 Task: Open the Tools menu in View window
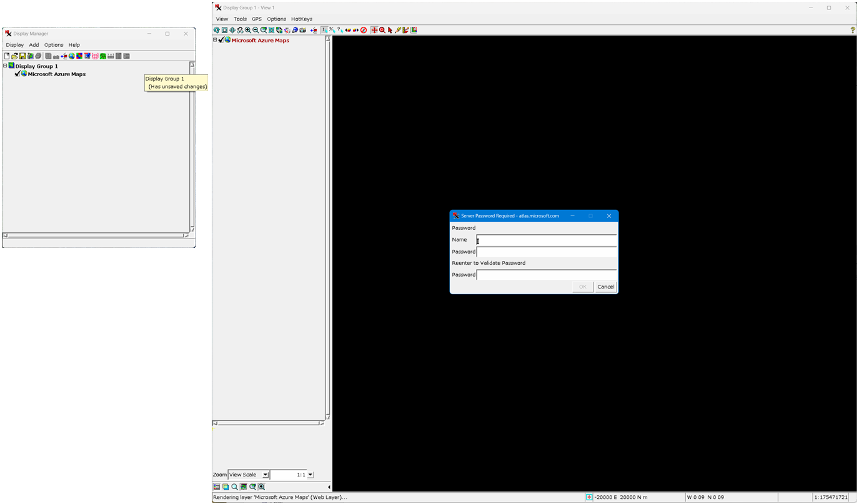pos(241,19)
